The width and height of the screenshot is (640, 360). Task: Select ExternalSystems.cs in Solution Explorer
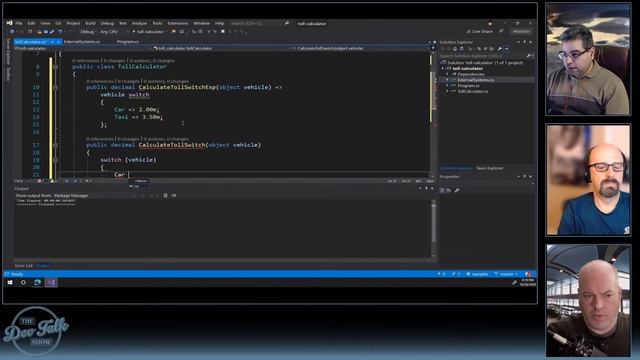tap(476, 80)
